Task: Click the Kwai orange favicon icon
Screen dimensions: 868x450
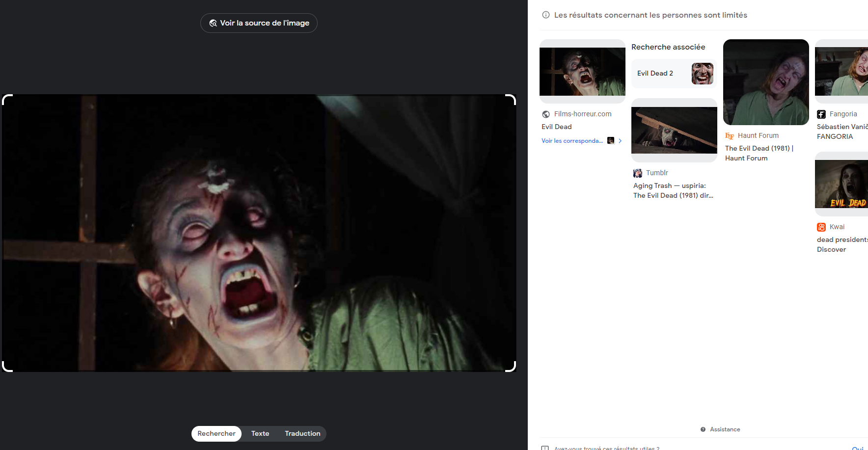Action: [x=821, y=227]
